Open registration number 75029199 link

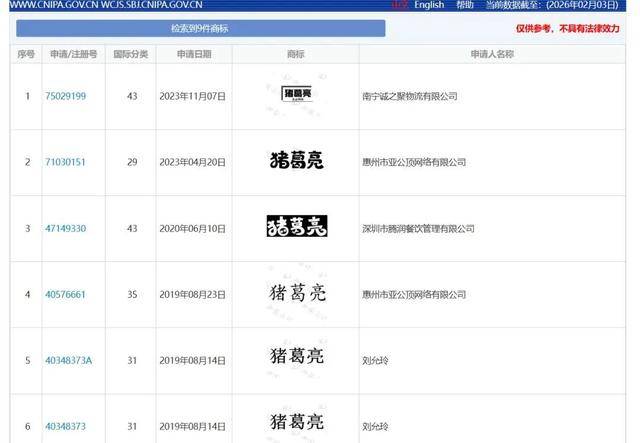[x=65, y=96]
